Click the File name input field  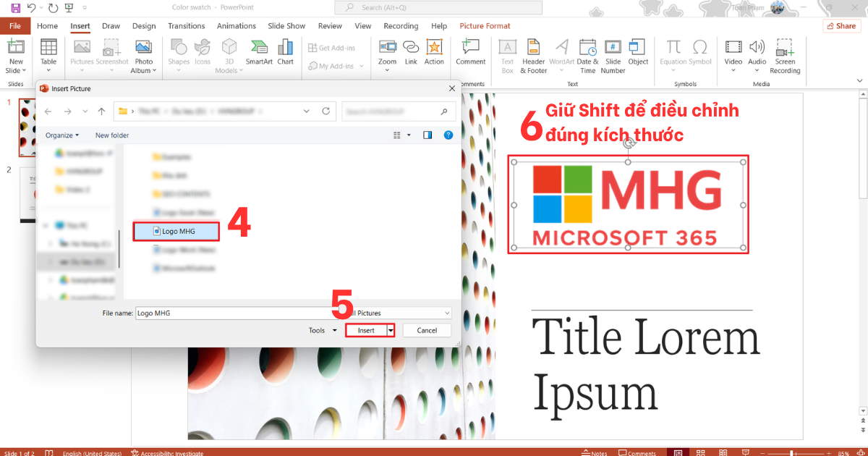pos(238,313)
